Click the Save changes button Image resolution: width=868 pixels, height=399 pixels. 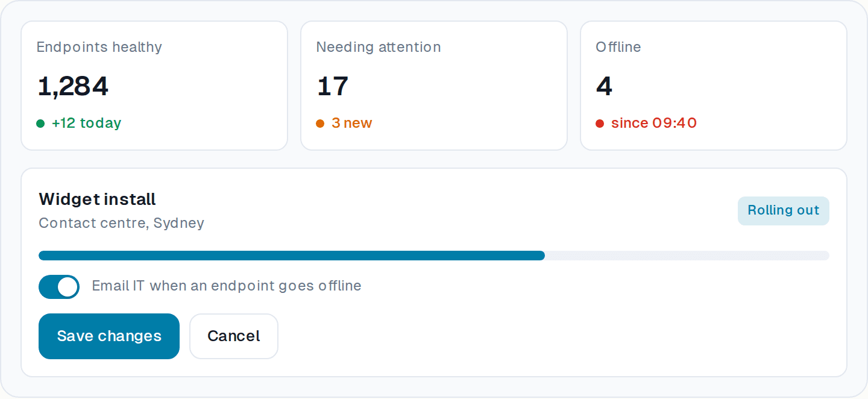(x=109, y=336)
